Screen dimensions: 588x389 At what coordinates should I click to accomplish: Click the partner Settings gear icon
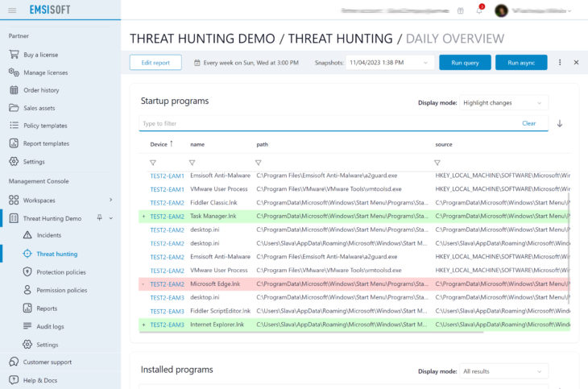(14, 161)
